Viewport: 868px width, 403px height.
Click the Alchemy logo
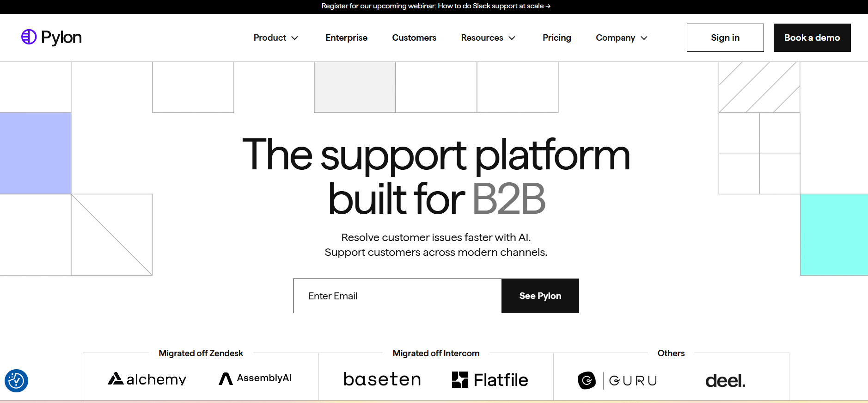point(147,379)
